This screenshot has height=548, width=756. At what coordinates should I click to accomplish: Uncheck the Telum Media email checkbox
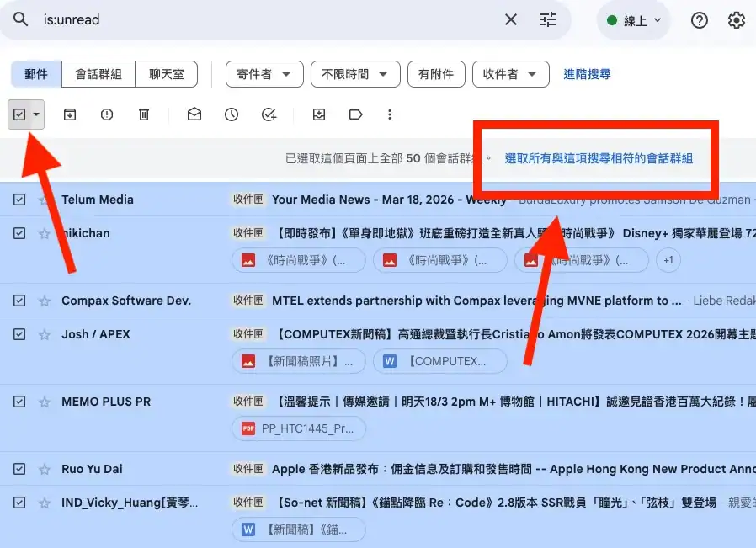[19, 200]
